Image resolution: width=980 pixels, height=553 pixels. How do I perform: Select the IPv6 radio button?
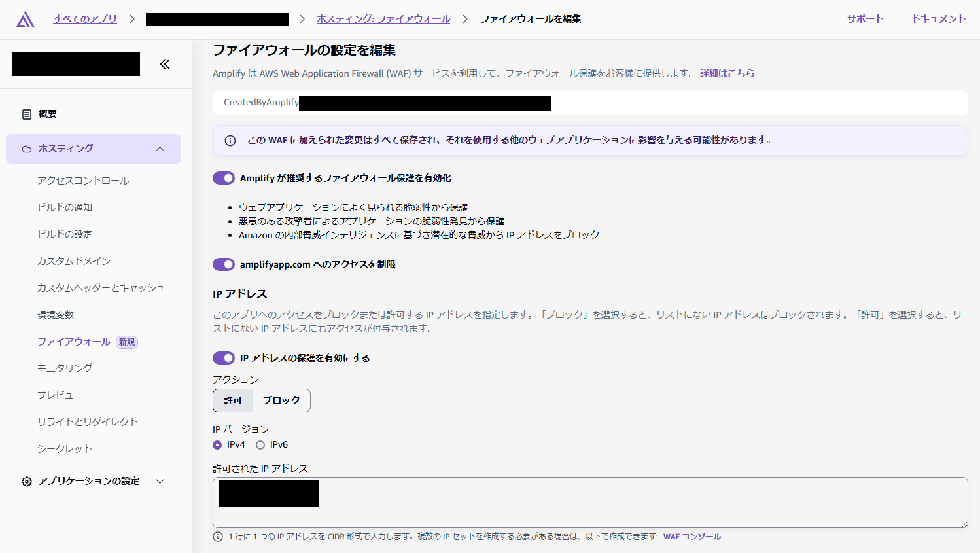point(260,444)
